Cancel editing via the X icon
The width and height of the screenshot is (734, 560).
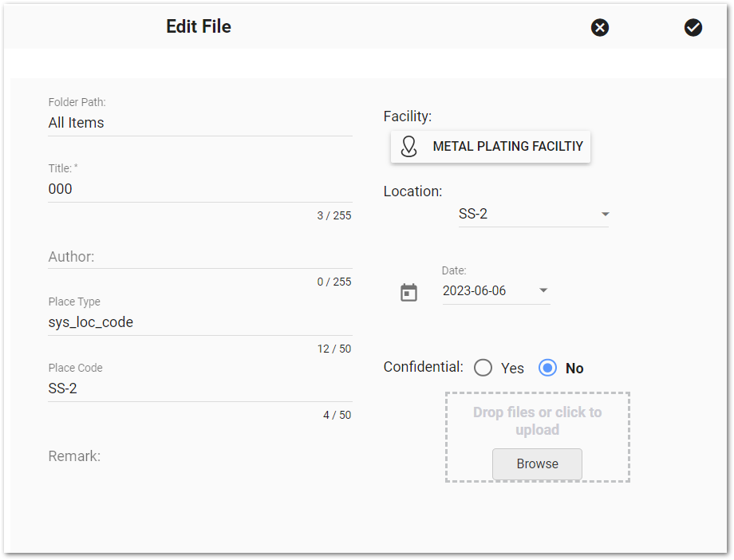coord(599,27)
